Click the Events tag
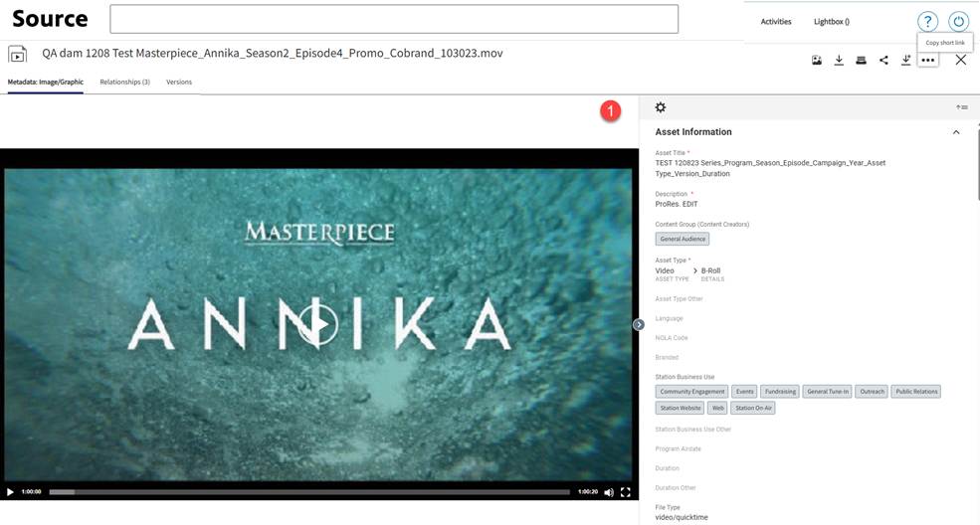 (x=744, y=392)
